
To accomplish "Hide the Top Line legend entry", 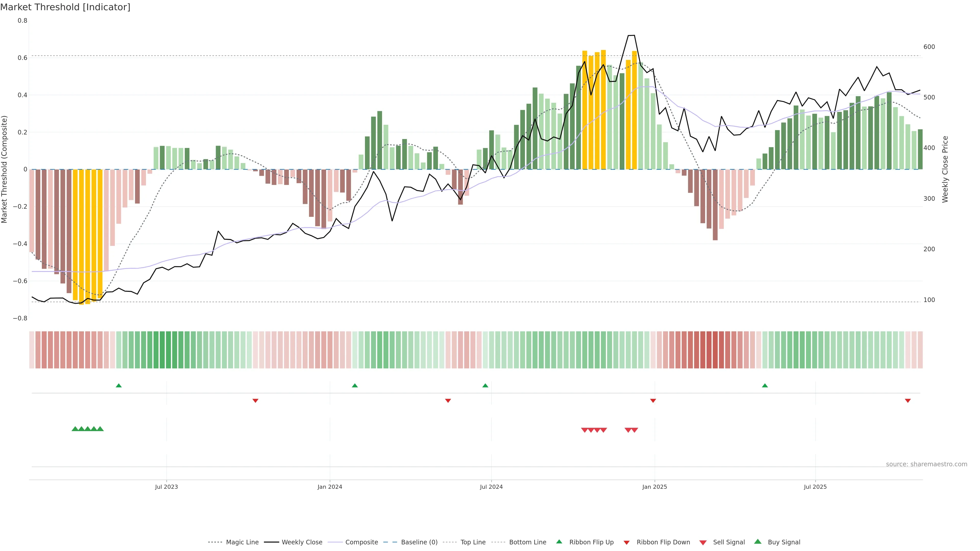I will click(x=473, y=542).
